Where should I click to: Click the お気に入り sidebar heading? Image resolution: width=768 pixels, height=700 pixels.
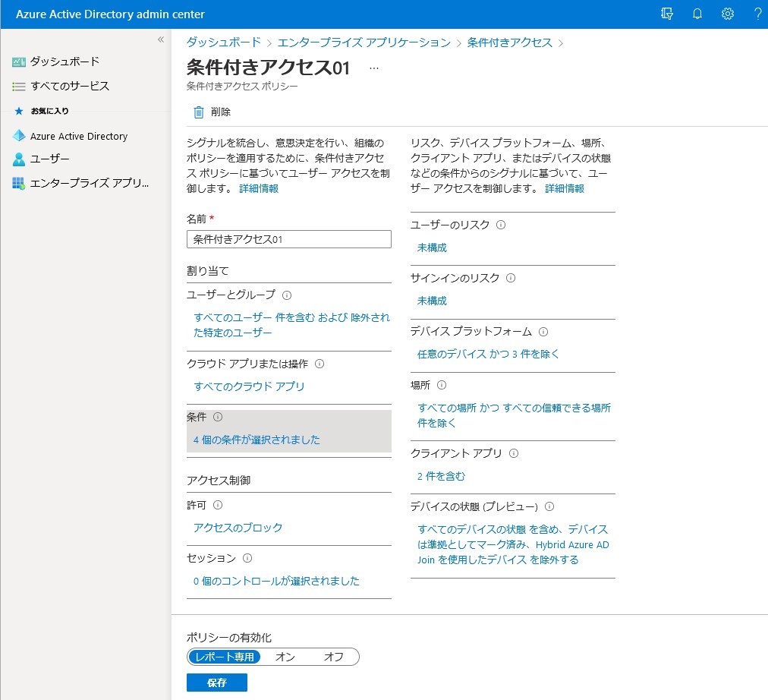(49, 111)
